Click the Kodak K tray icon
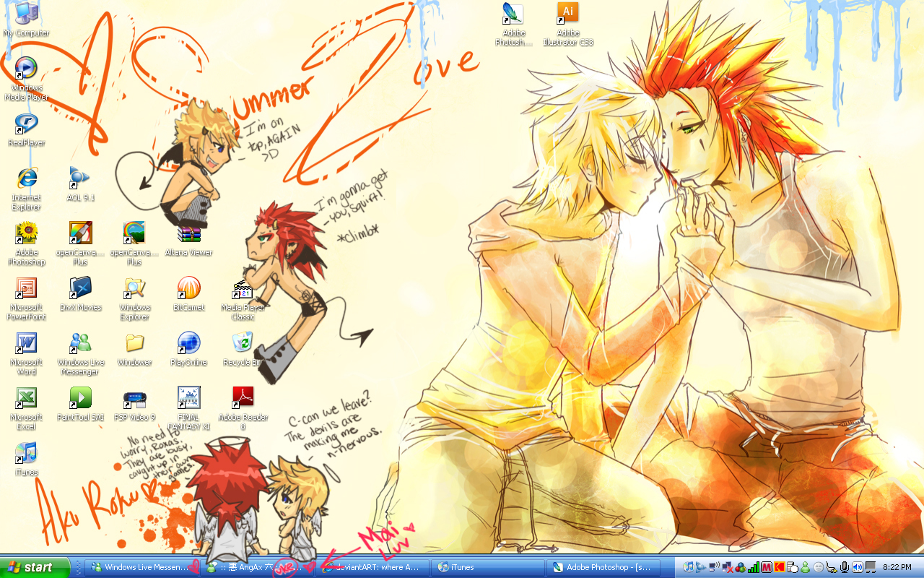Image resolution: width=924 pixels, height=578 pixels. (x=780, y=567)
